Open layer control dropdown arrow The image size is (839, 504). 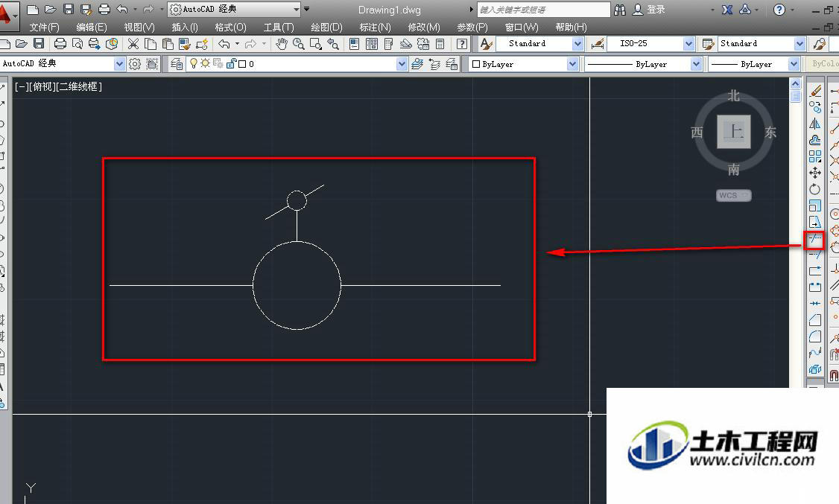point(402,64)
